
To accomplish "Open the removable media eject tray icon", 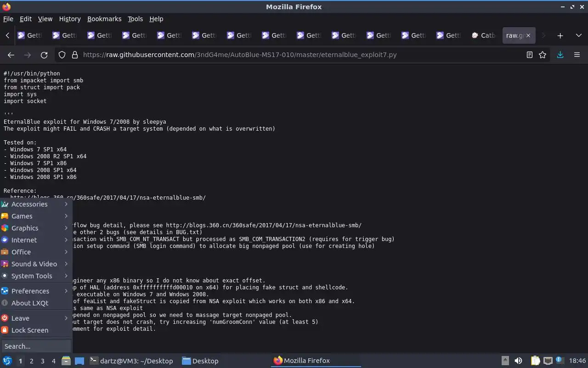I will (505, 361).
